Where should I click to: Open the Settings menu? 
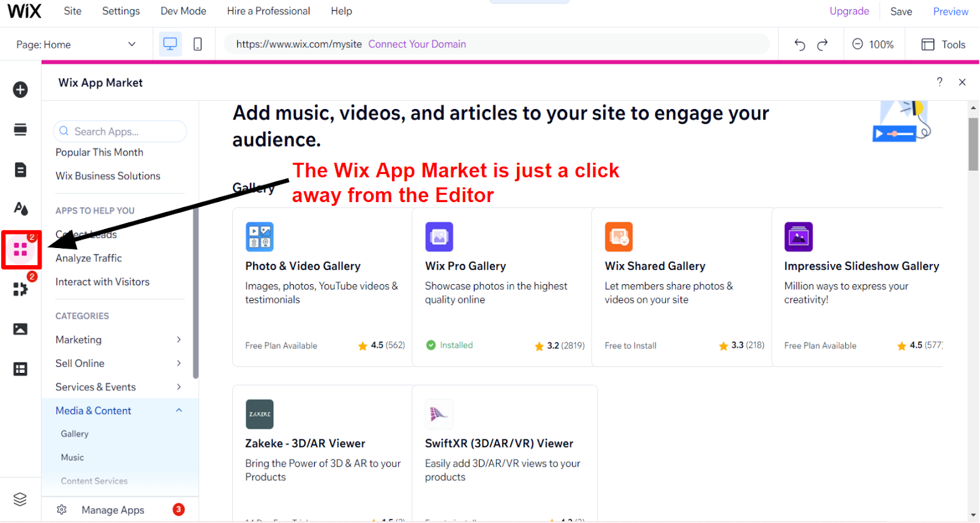121,11
